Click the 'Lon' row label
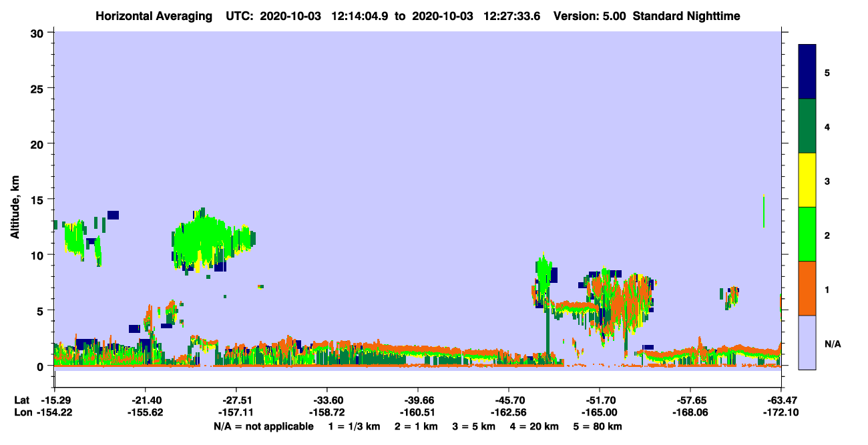868x445 pixels. 23,413
